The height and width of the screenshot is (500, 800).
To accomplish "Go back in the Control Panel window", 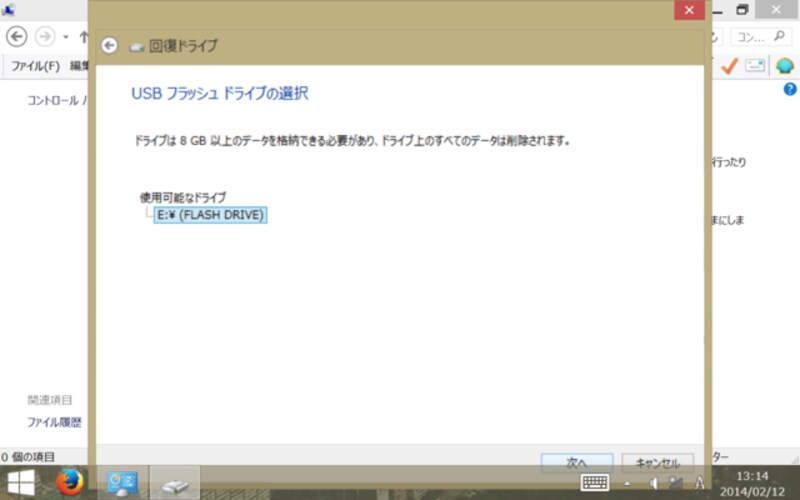I will click(x=16, y=37).
